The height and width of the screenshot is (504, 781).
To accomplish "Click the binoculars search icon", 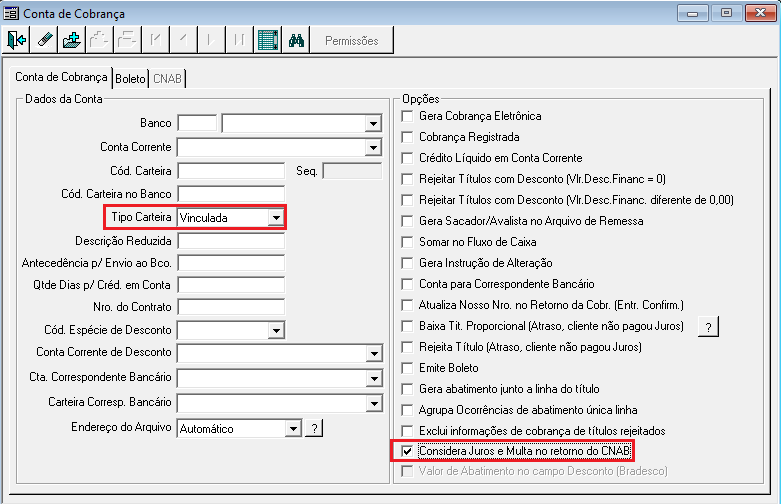I will (296, 40).
